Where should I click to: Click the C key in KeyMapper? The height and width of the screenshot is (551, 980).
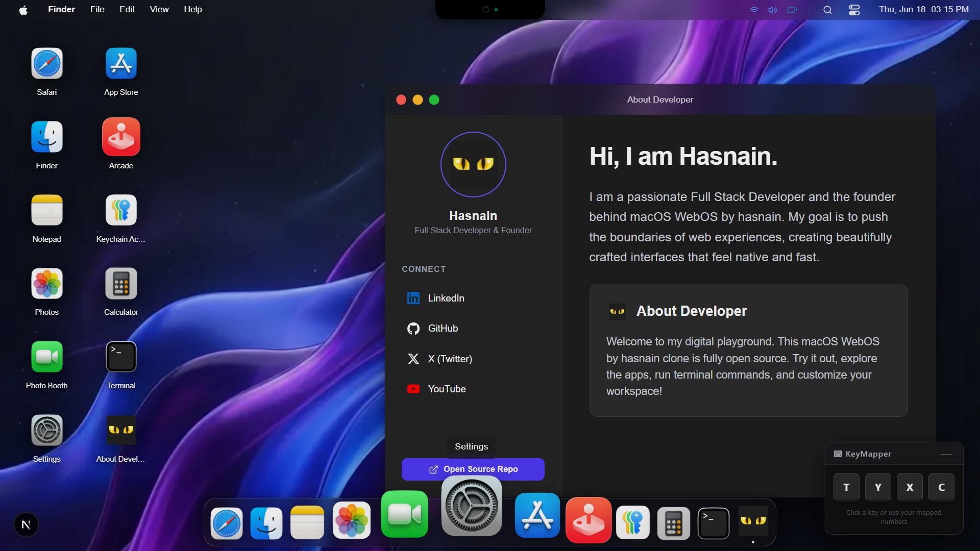[x=941, y=487]
